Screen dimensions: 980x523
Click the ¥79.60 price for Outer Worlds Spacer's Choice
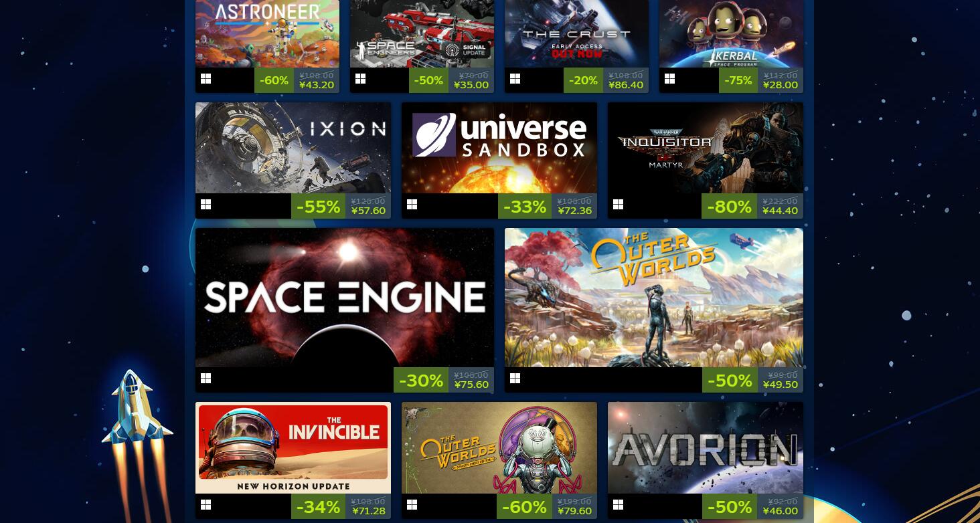[574, 511]
